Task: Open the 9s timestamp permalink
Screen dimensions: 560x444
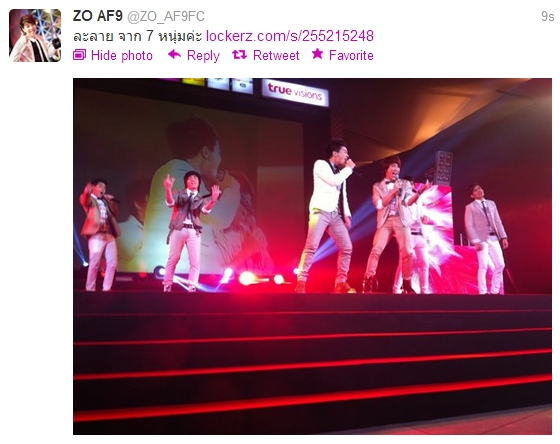Action: (547, 16)
